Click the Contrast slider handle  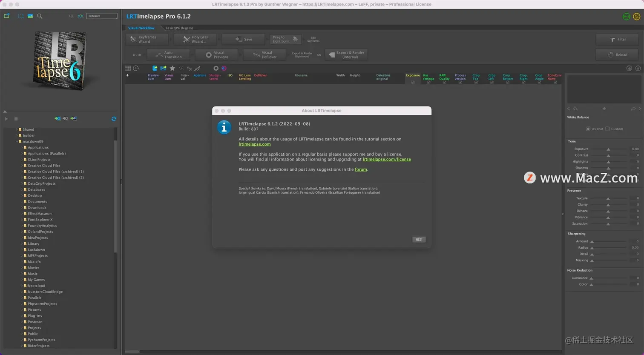point(608,155)
